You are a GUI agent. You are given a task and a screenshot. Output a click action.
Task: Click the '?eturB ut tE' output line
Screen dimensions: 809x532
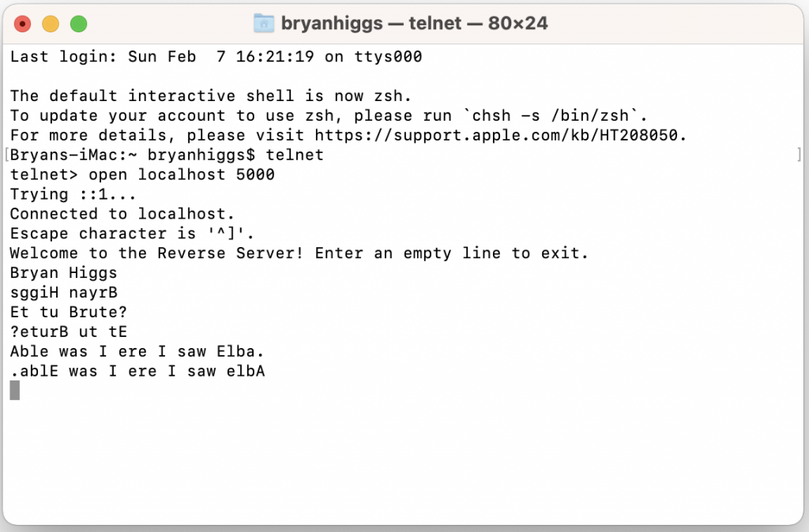68,332
